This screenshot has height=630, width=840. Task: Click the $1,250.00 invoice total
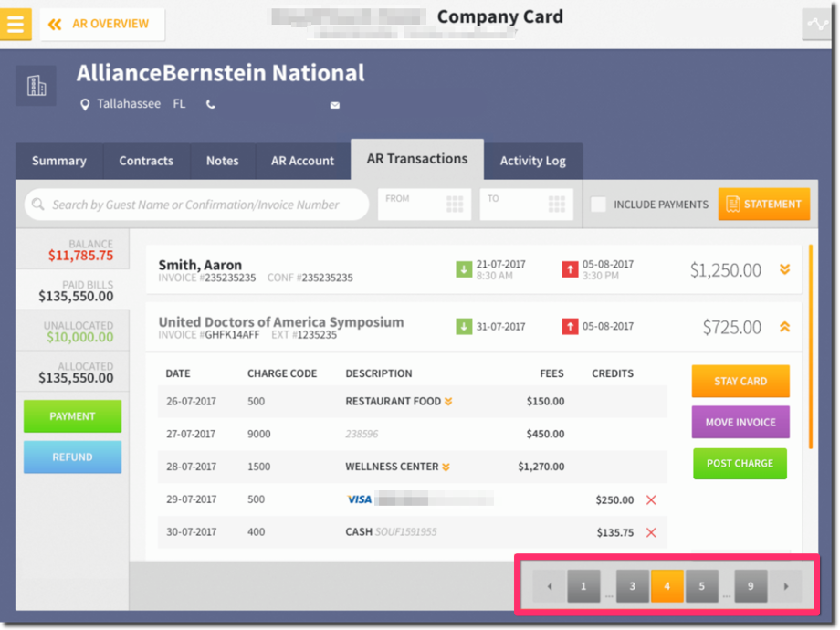725,270
